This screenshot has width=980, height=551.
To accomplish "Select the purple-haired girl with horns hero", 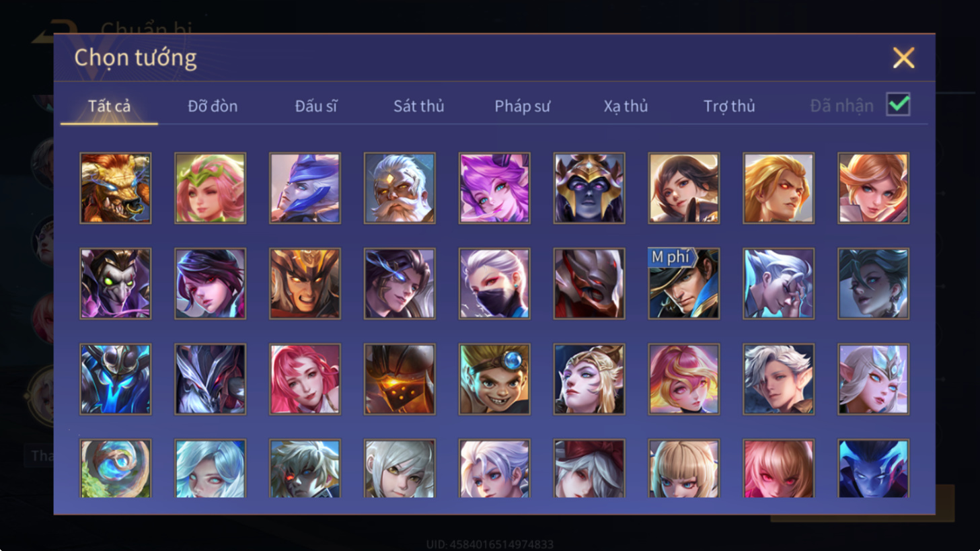I will coord(494,188).
